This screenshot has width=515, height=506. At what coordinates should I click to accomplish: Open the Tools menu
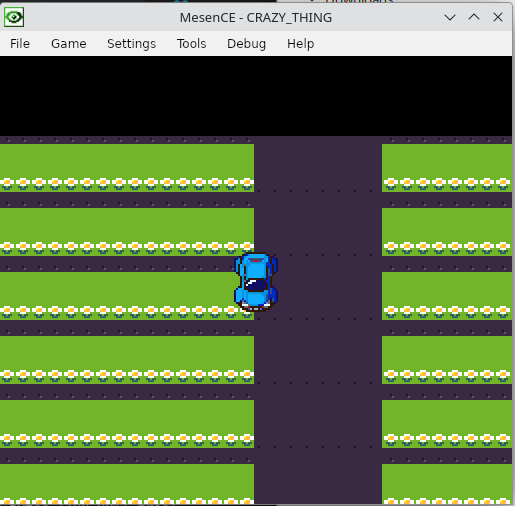pyautogui.click(x=191, y=44)
